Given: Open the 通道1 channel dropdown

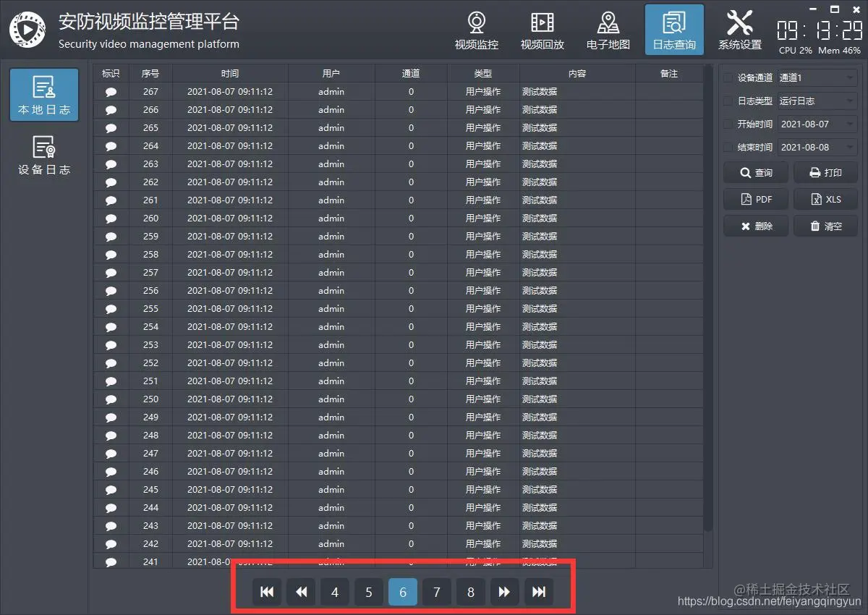Looking at the screenshot, I should [817, 77].
